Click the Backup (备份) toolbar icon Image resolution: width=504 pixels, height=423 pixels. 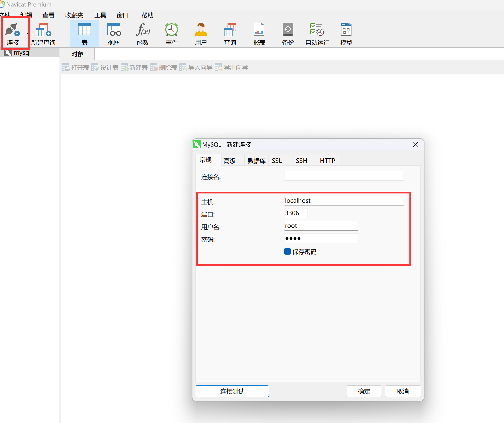pos(288,30)
